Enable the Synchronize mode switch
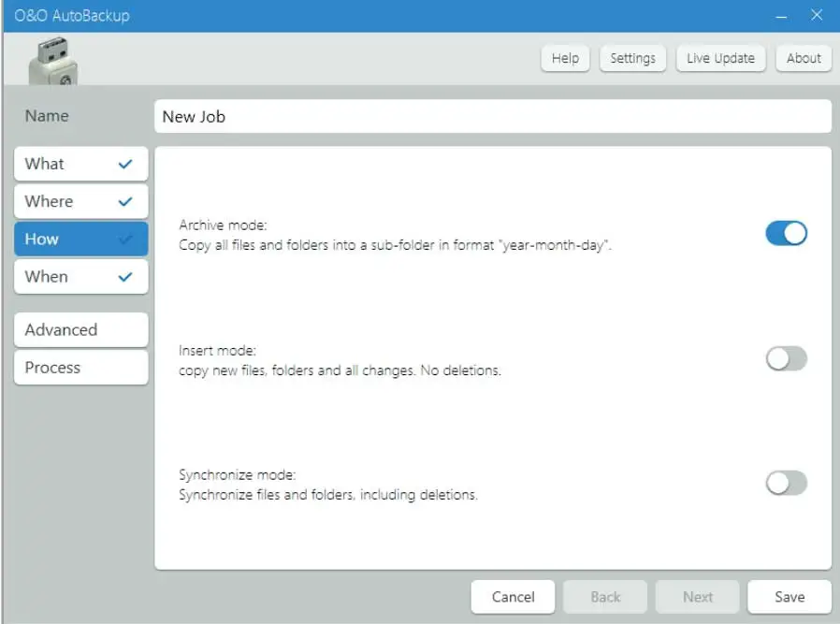The image size is (840, 624). tap(786, 483)
